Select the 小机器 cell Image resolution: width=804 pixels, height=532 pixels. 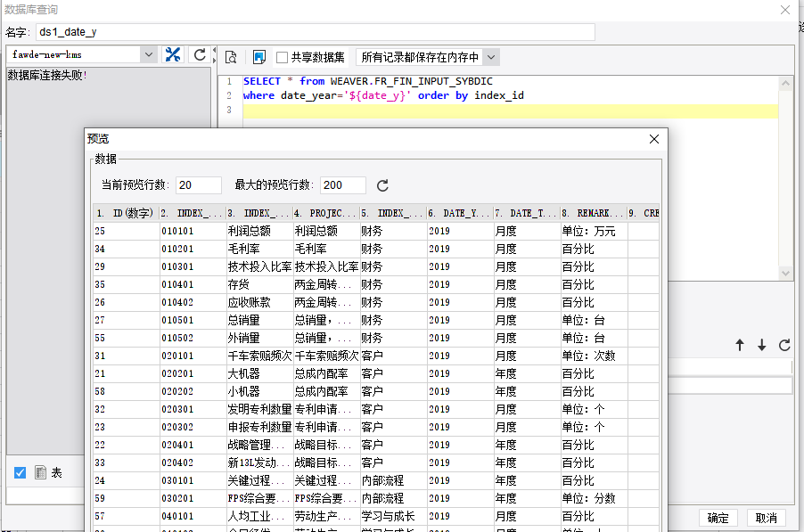point(259,391)
